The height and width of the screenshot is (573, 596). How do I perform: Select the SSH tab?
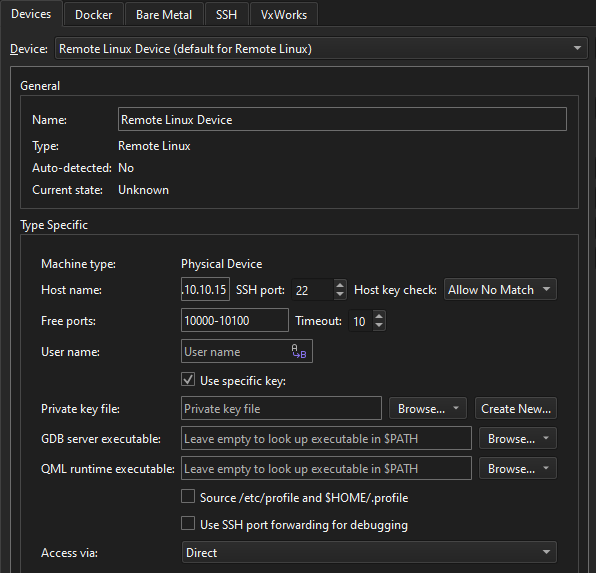(x=227, y=14)
